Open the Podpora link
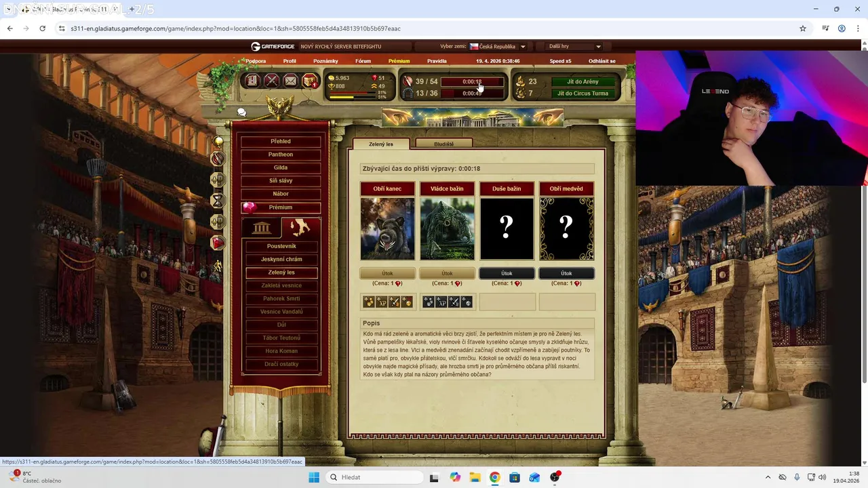868x488 pixels. pyautogui.click(x=256, y=61)
